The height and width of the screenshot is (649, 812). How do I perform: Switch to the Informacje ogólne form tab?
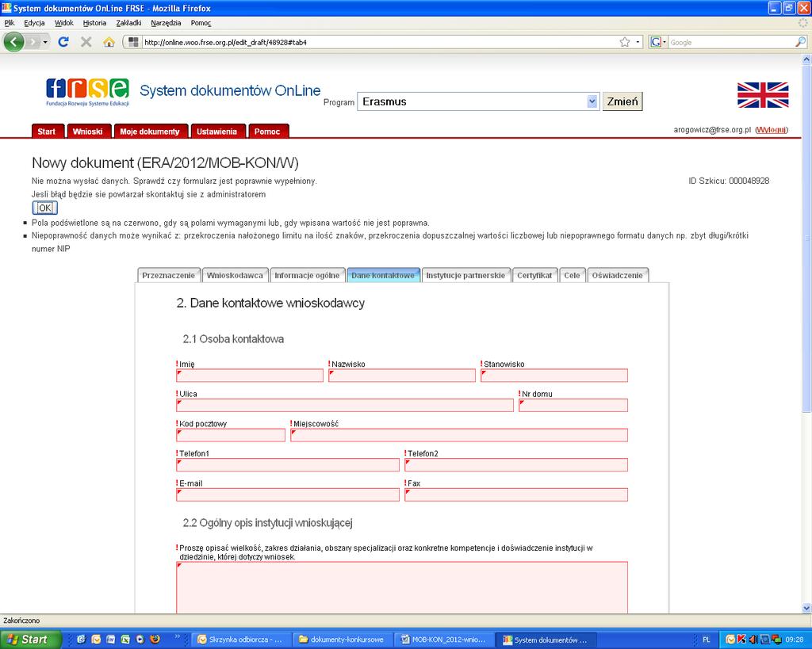[x=307, y=275]
